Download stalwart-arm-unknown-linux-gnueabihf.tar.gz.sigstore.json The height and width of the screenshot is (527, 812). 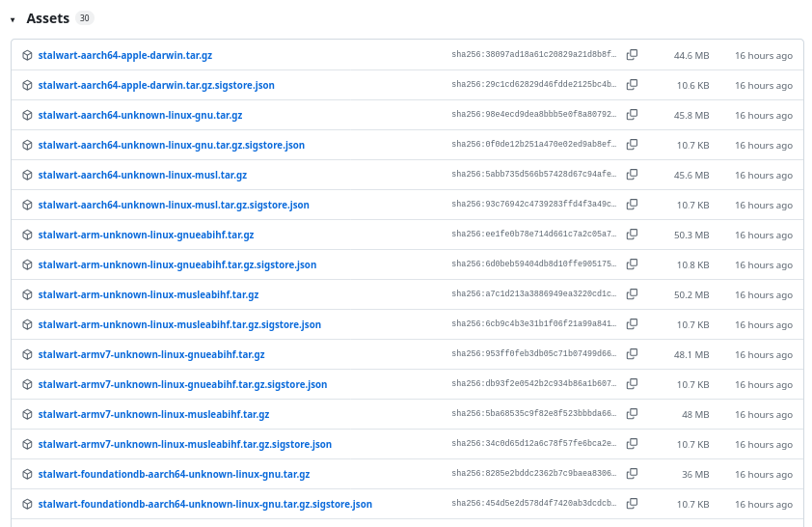pyautogui.click(x=177, y=264)
